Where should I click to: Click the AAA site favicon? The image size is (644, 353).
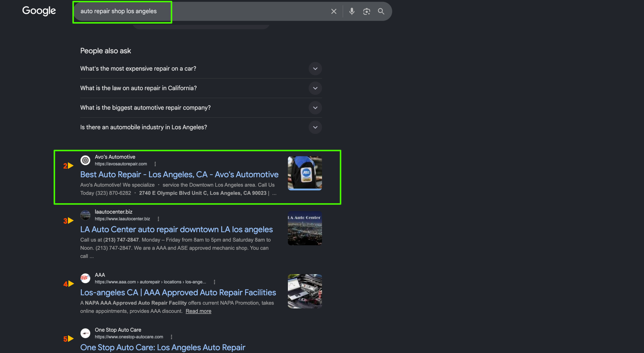pos(85,278)
